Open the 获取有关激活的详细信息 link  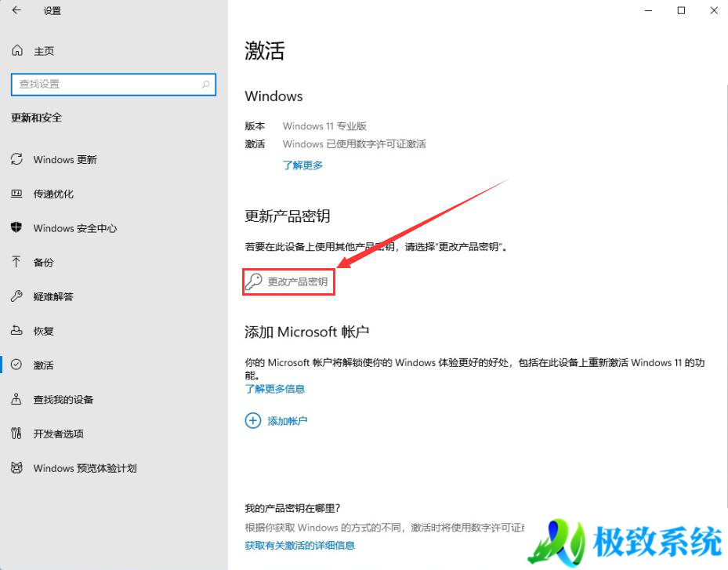(300, 546)
